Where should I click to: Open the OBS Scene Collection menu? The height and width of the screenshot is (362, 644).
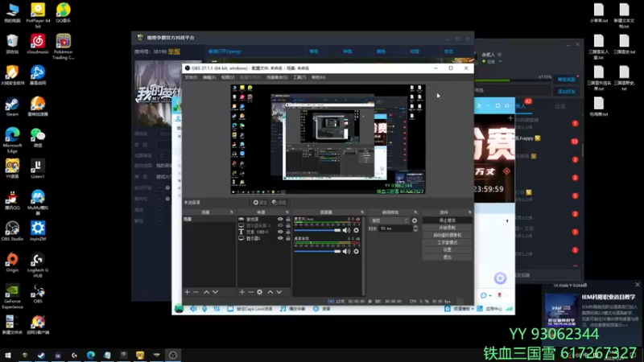click(x=277, y=77)
